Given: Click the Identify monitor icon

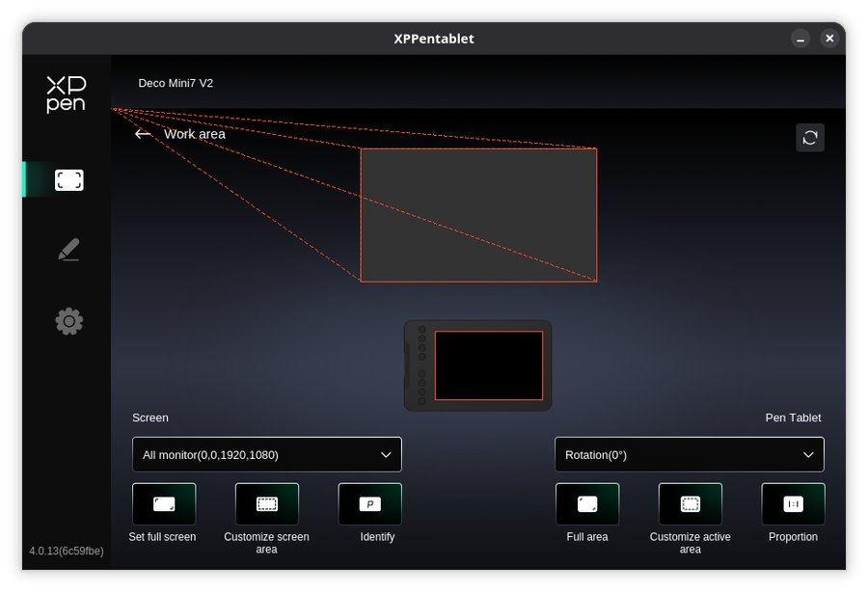Looking at the screenshot, I should point(369,504).
